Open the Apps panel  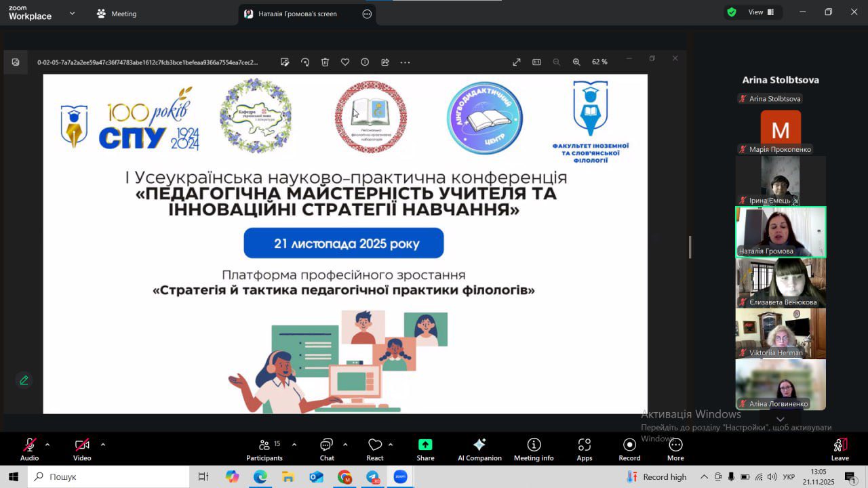(x=585, y=449)
